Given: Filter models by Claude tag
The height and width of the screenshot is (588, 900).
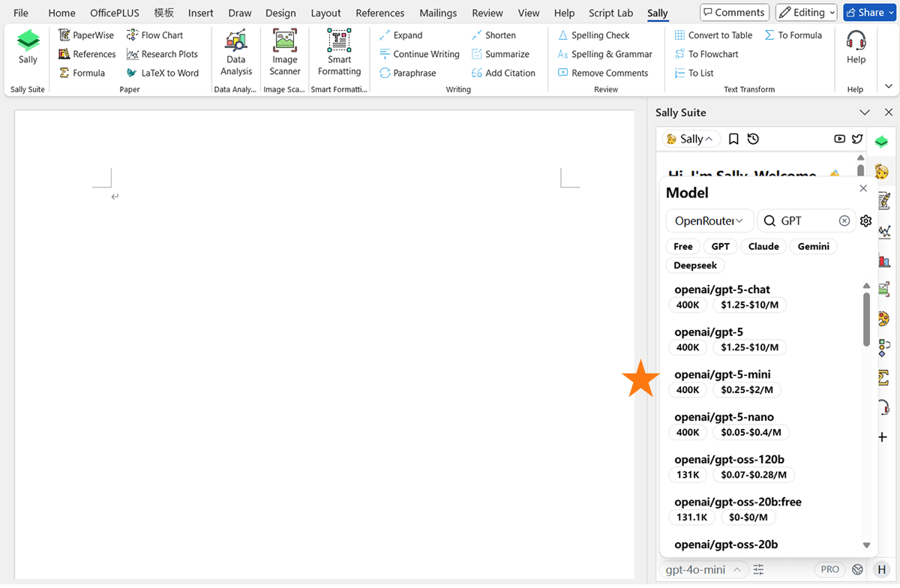Looking at the screenshot, I should point(763,246).
